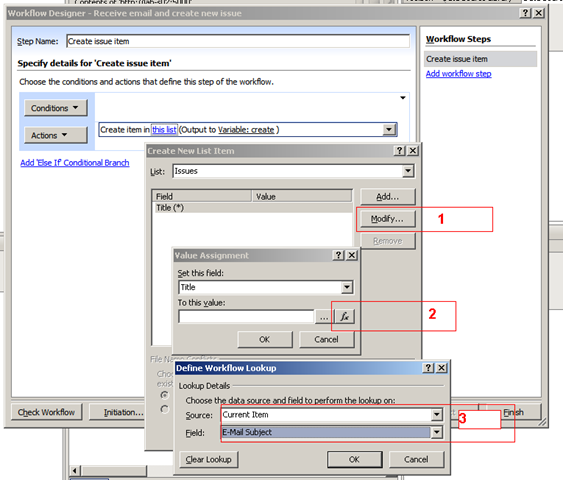Viewport: 563px width, 480px height.
Task: Click the Modify... button
Action: (387, 219)
